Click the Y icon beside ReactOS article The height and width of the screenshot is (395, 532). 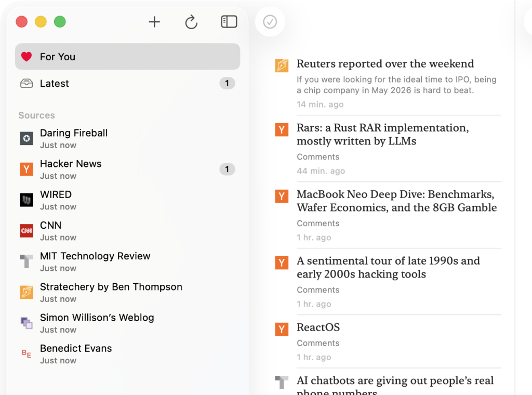(x=282, y=329)
